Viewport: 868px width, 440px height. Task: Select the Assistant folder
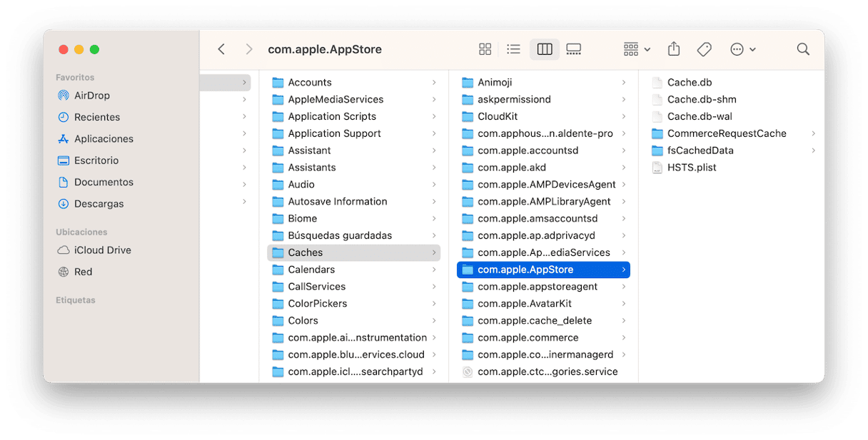point(354,150)
